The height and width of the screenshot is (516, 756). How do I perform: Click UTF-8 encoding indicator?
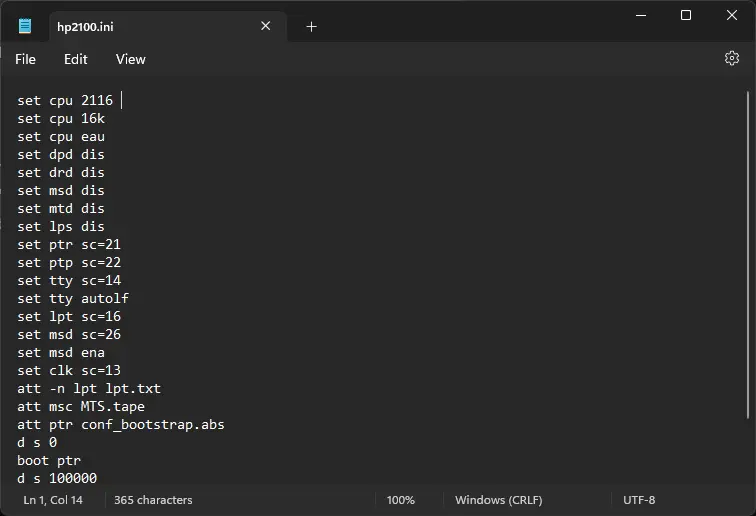(638, 500)
